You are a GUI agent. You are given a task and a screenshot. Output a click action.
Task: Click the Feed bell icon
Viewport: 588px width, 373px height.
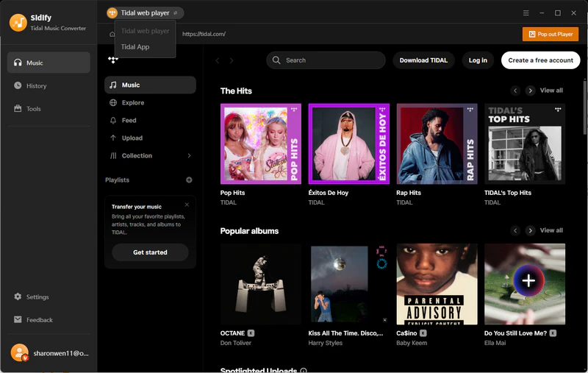(x=113, y=120)
